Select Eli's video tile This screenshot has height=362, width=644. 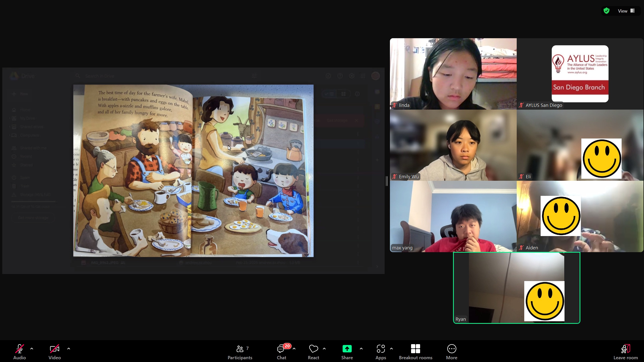point(580,145)
